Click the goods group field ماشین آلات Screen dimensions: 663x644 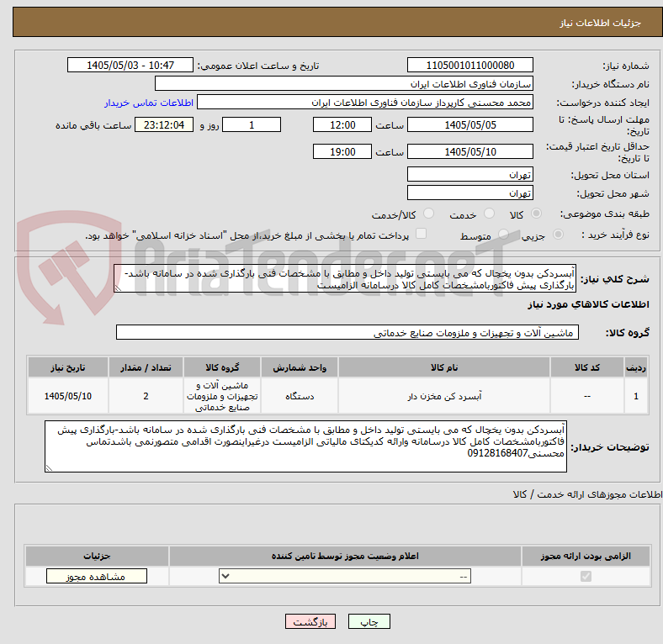347,333
